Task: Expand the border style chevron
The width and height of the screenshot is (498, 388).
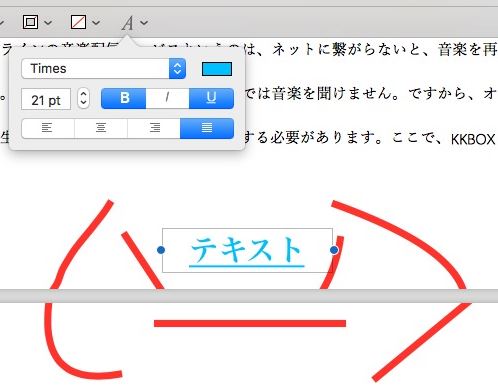Action: 48,23
